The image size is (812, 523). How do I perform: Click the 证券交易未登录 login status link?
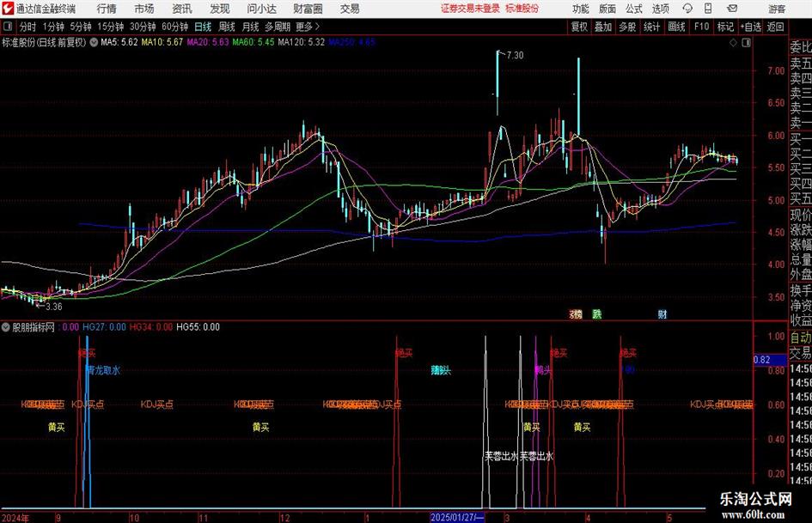pyautogui.click(x=470, y=9)
